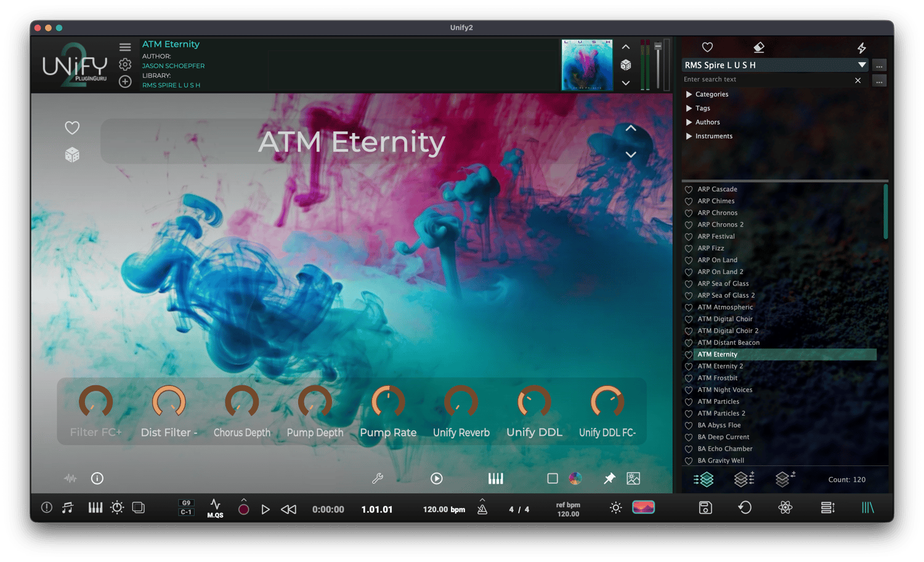Toggle the heart next to BA Deep Current
Screen dimensions: 924x562
[689, 438]
